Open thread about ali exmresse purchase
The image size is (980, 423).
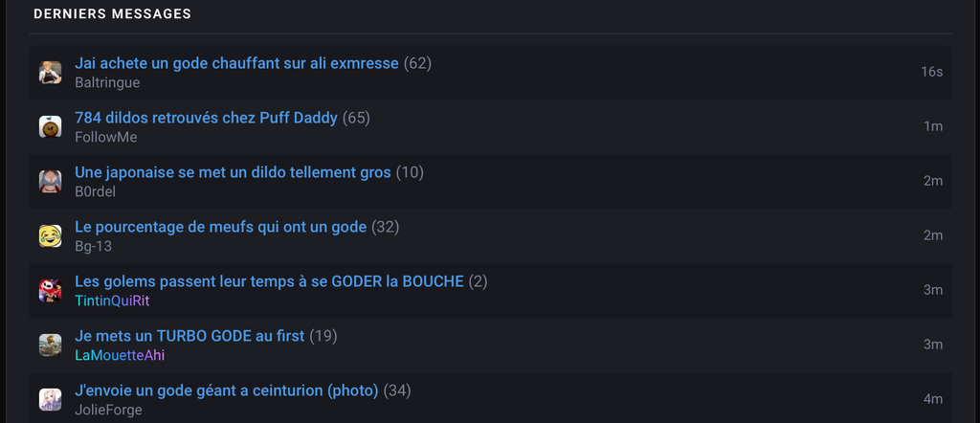[x=236, y=63]
